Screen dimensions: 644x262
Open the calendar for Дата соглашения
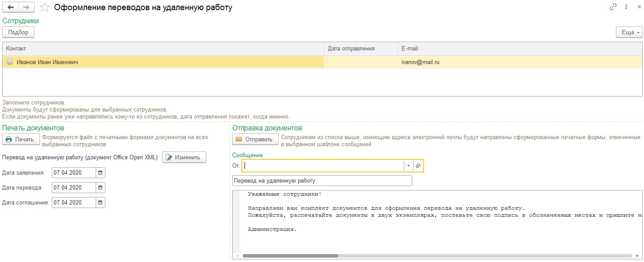click(100, 202)
